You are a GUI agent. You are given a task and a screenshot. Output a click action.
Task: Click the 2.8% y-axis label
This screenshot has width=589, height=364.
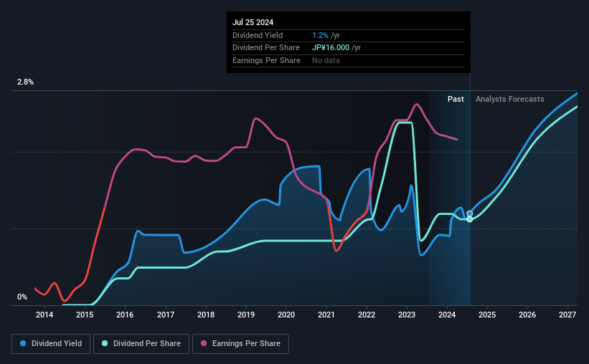click(25, 82)
